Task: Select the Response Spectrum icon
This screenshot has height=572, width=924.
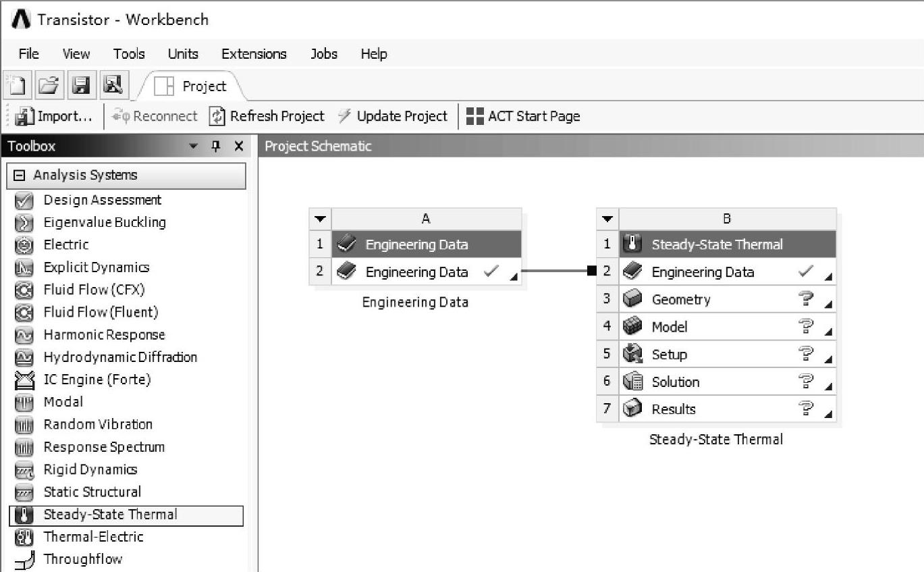Action: [x=24, y=448]
